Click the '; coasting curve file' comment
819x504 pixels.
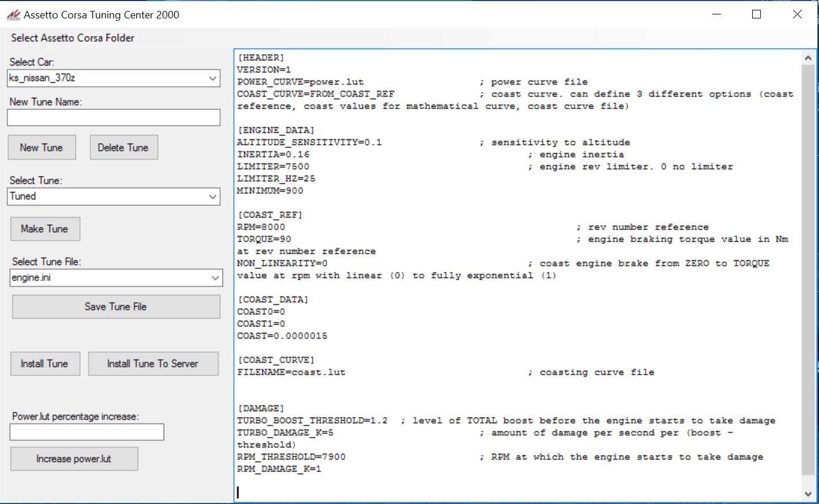[x=591, y=372]
